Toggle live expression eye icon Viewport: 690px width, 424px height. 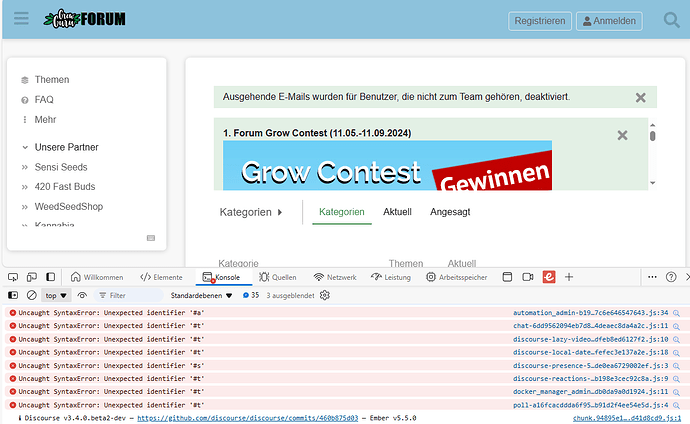[x=82, y=296]
